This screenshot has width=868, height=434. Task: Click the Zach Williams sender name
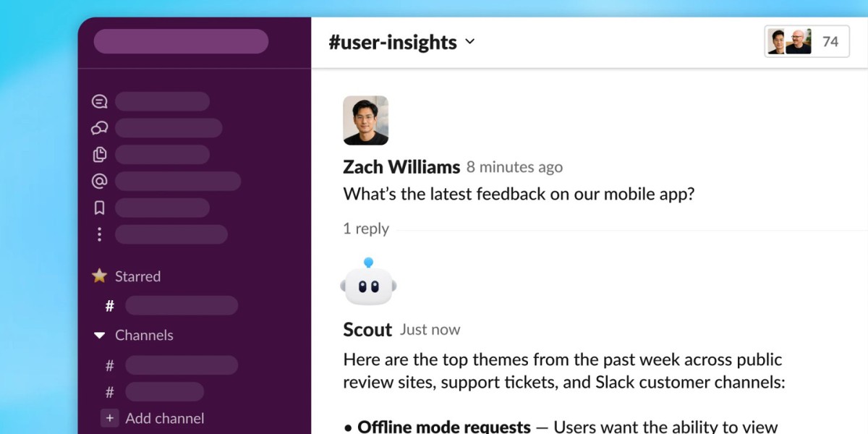(401, 167)
